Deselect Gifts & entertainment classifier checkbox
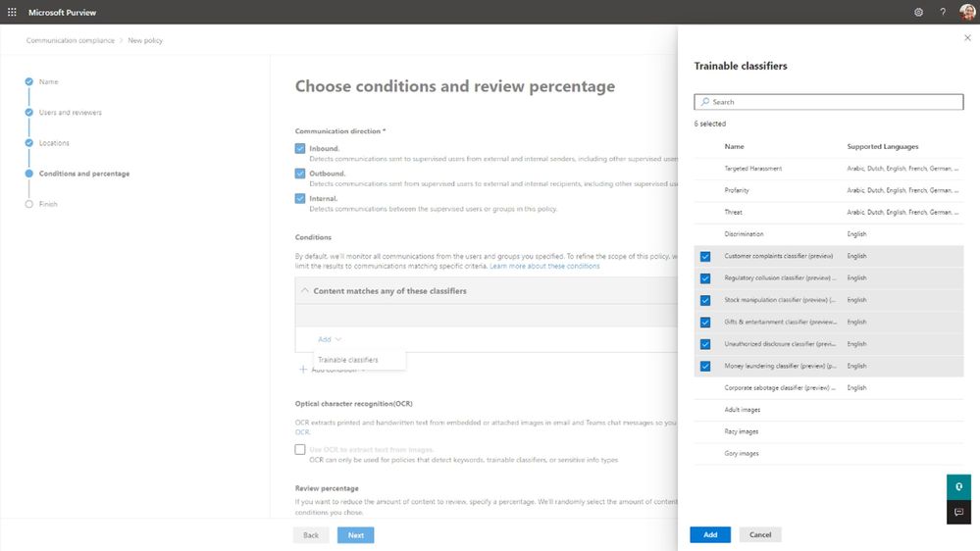The height and width of the screenshot is (551, 980). [705, 323]
